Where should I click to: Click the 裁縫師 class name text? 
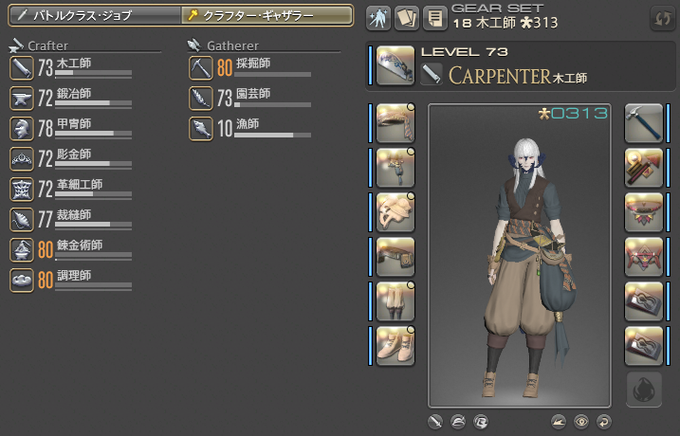pos(74,215)
